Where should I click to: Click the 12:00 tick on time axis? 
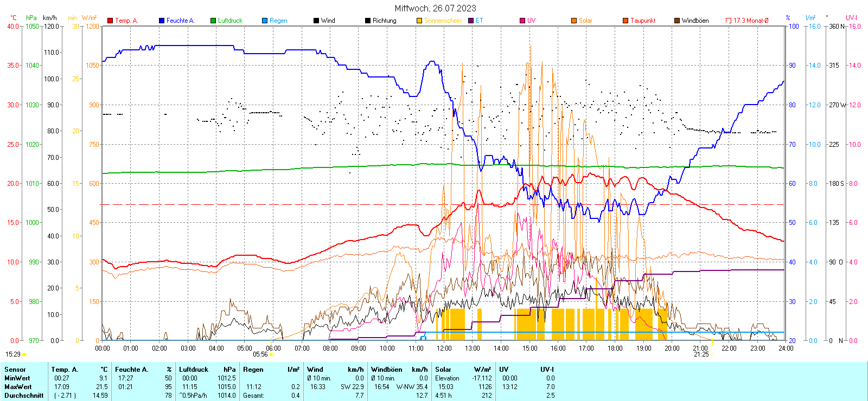[444, 348]
